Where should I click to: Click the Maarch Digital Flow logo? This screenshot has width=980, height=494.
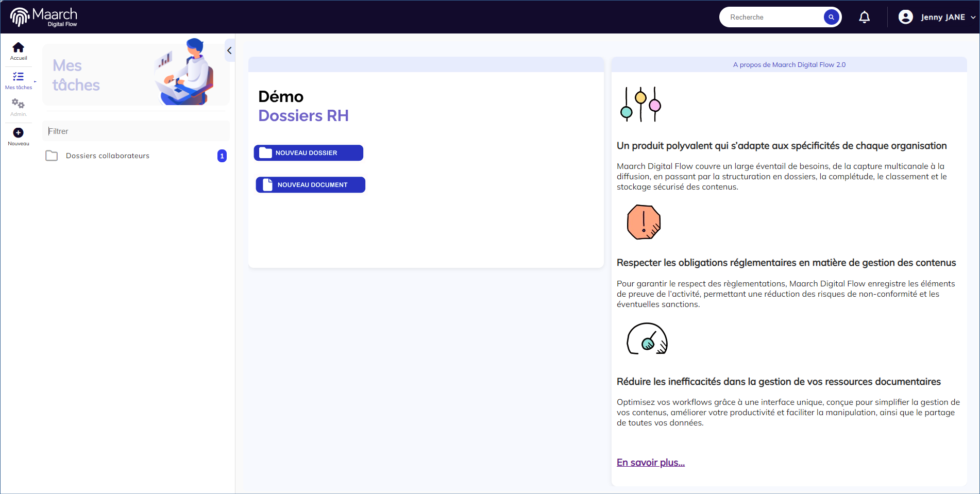[44, 17]
